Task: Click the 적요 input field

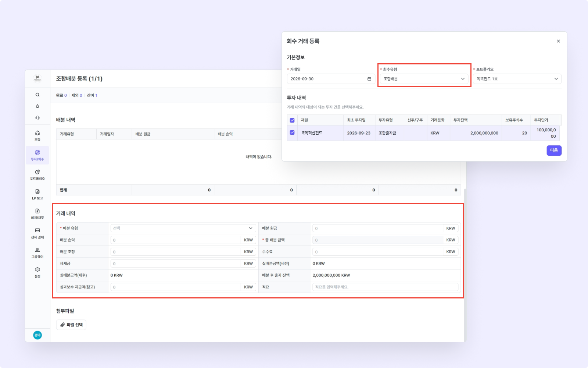Action: pyautogui.click(x=386, y=287)
